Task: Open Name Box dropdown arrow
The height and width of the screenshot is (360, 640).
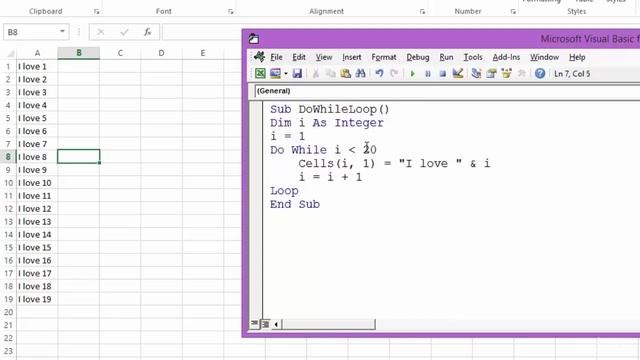Action: pos(62,31)
